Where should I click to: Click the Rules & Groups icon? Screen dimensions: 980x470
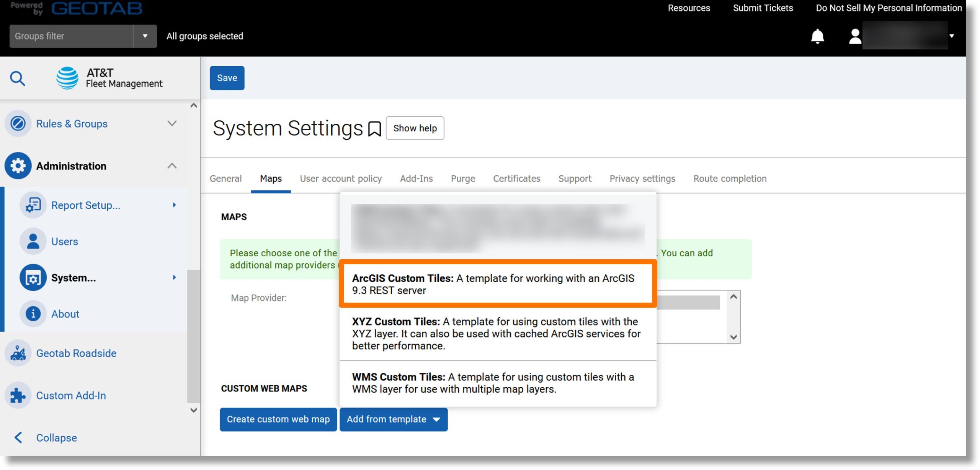pos(18,124)
